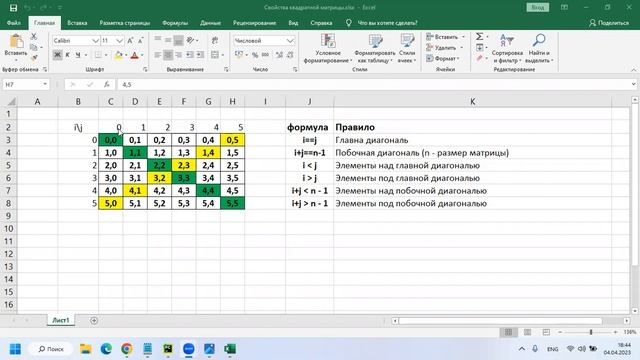Click the add new sheet plus icon

pyautogui.click(x=94, y=320)
